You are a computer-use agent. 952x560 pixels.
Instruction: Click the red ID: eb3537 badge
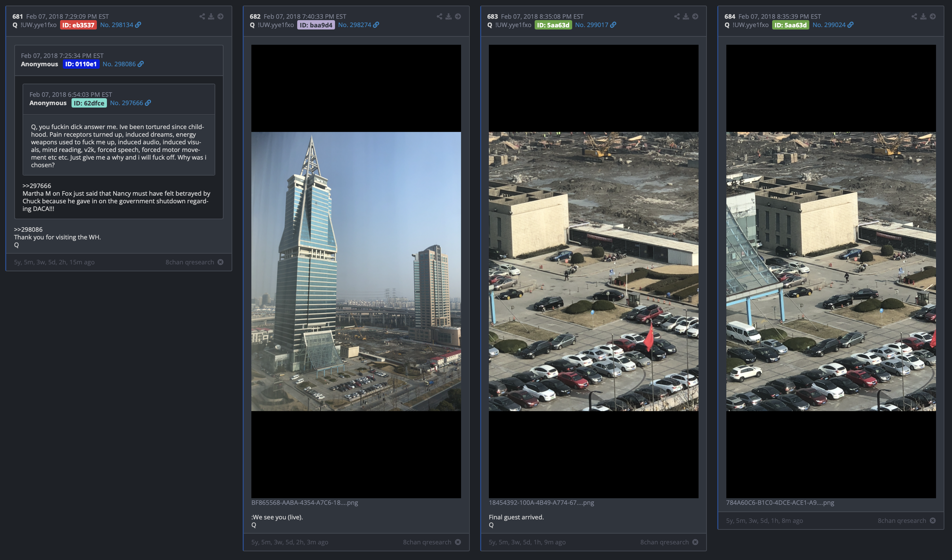tap(78, 25)
